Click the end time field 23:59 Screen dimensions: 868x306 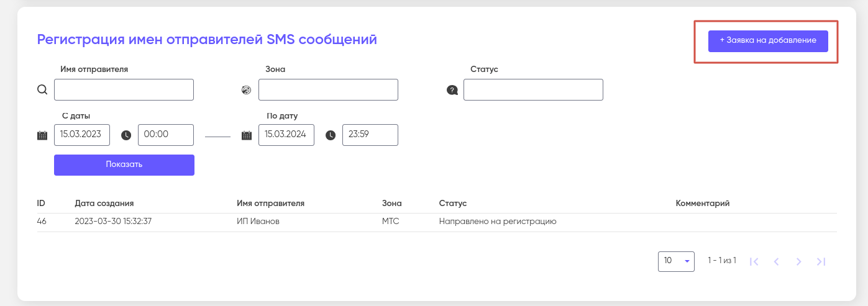(370, 135)
